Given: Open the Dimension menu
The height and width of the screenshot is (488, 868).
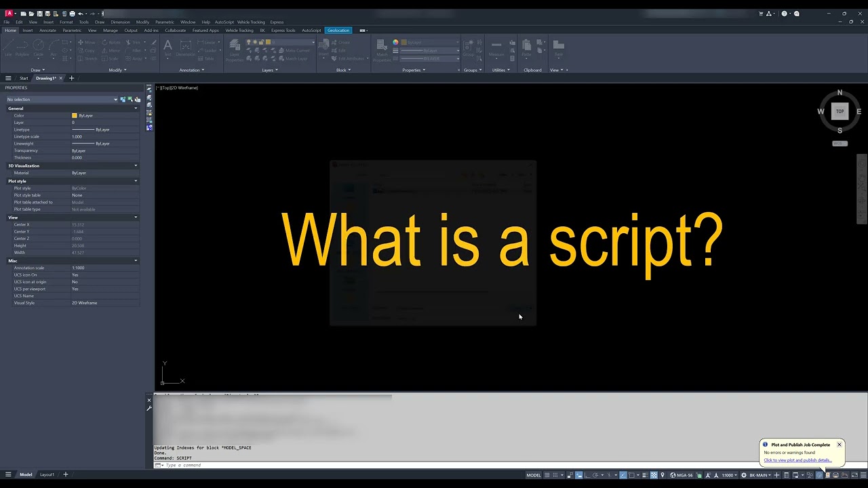Looking at the screenshot, I should tap(120, 22).
